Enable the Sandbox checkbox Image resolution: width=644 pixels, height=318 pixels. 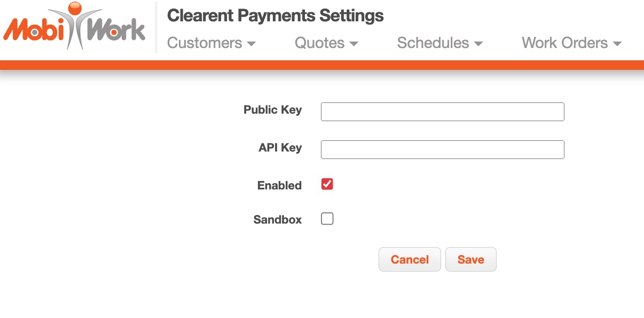tap(327, 219)
